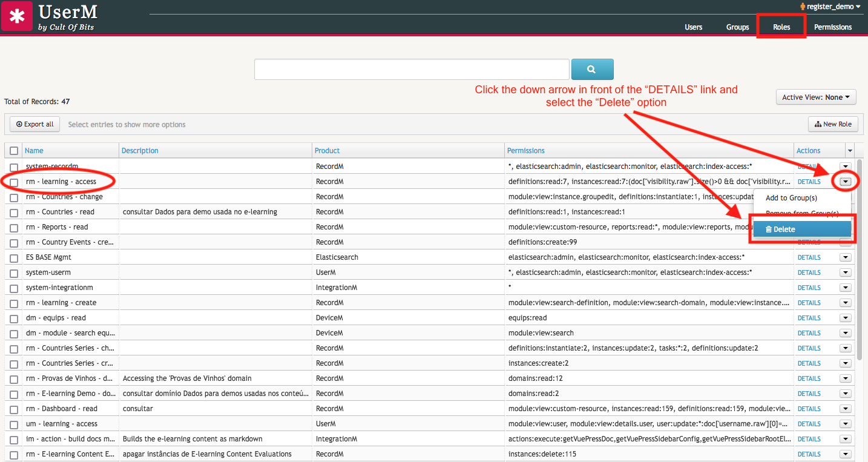The width and height of the screenshot is (868, 462).
Task: Check the rm - learning - access checkbox
Action: [x=14, y=182]
